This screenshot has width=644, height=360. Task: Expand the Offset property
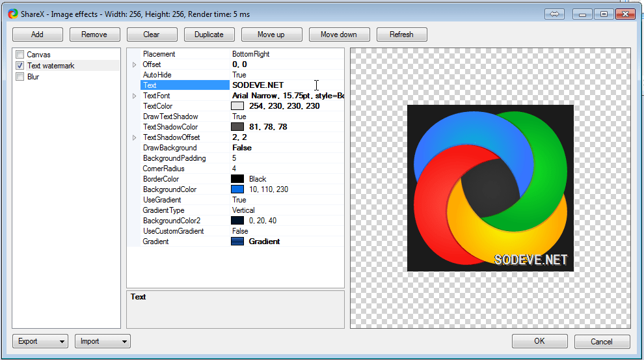[134, 64]
